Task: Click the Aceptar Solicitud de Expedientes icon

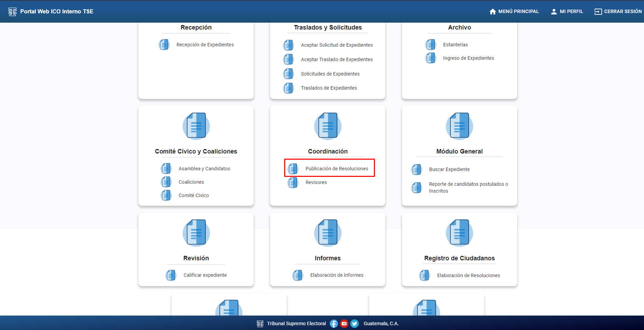Action: point(289,45)
